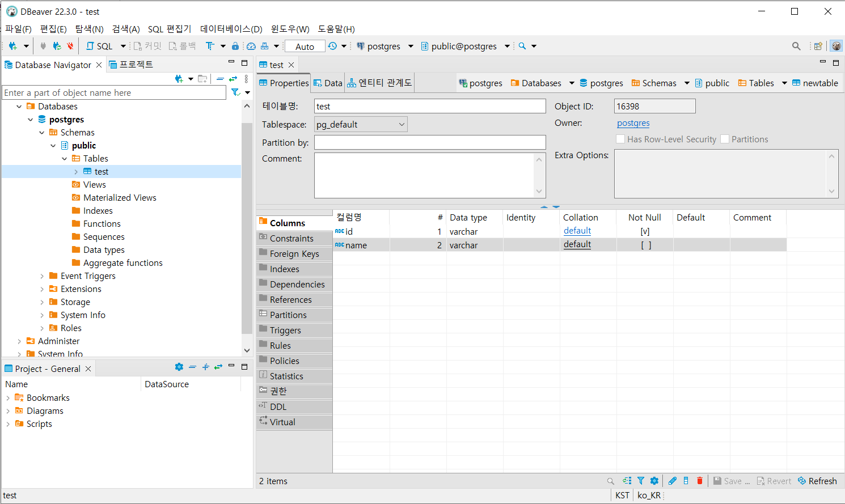Switch to the 엔티티 관계도 tab
Viewport: 845px width, 504px height.
379,83
